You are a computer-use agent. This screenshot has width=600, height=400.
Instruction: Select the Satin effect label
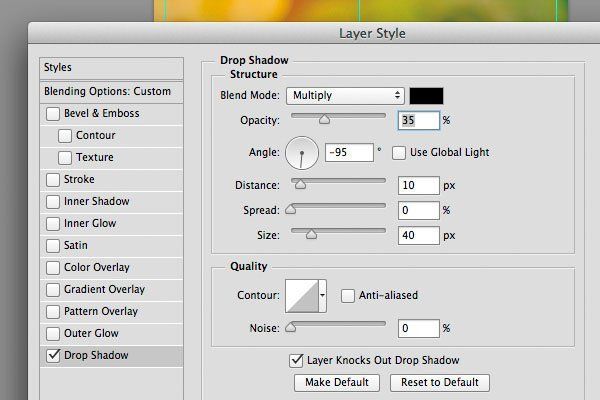click(76, 245)
